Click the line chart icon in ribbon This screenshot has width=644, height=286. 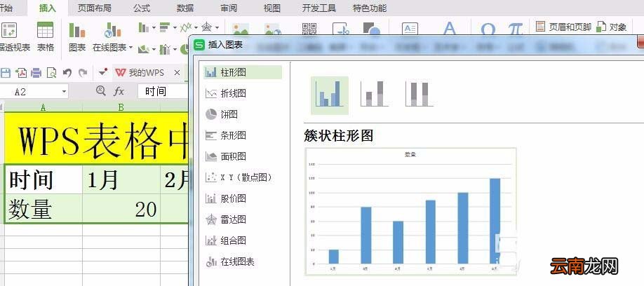click(186, 27)
